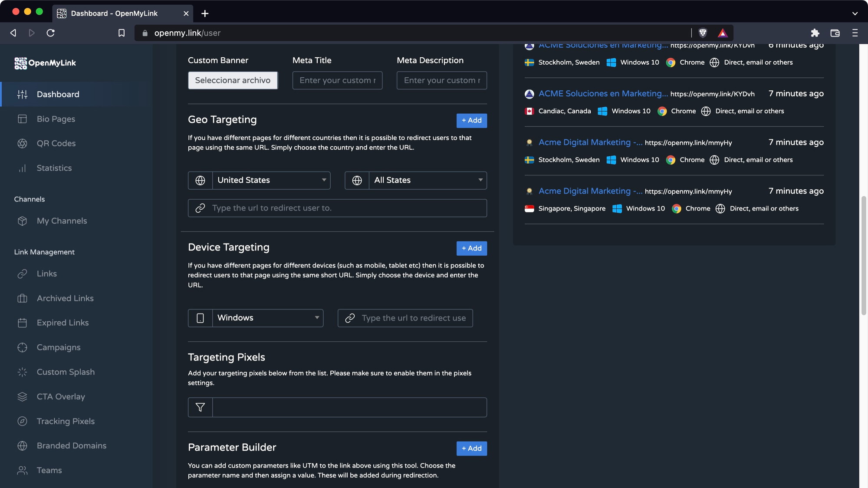868x488 pixels.
Task: Click the Targeting Pixels filter icon
Action: click(x=200, y=407)
